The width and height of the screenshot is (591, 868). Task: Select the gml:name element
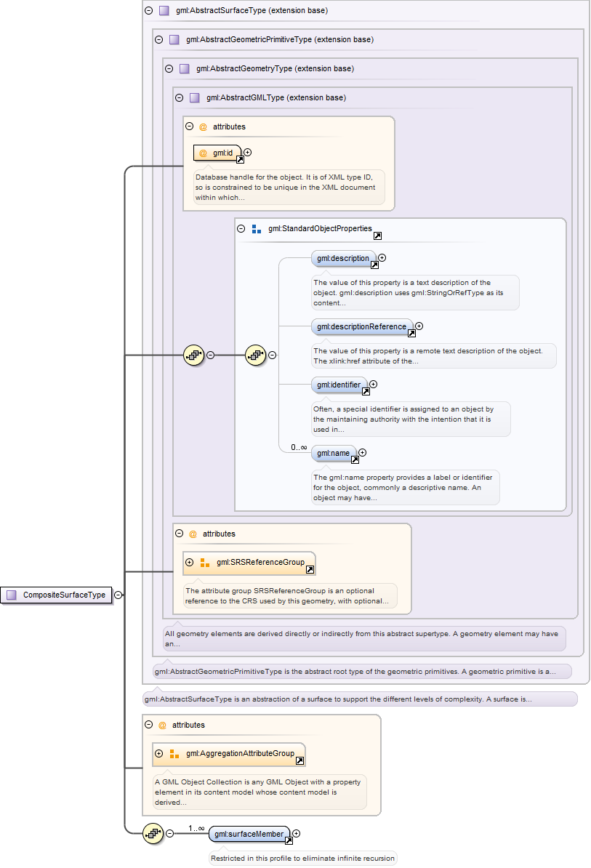click(x=334, y=453)
